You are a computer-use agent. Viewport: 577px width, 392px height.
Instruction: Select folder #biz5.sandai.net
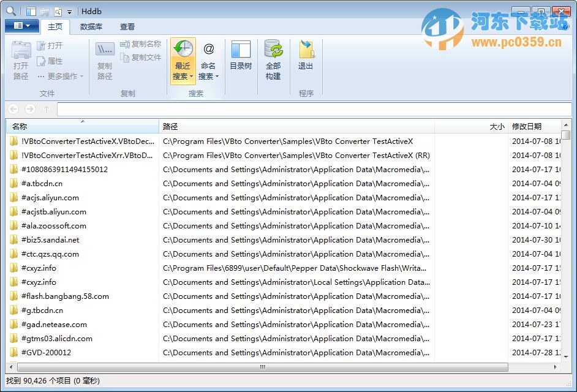[50, 240]
